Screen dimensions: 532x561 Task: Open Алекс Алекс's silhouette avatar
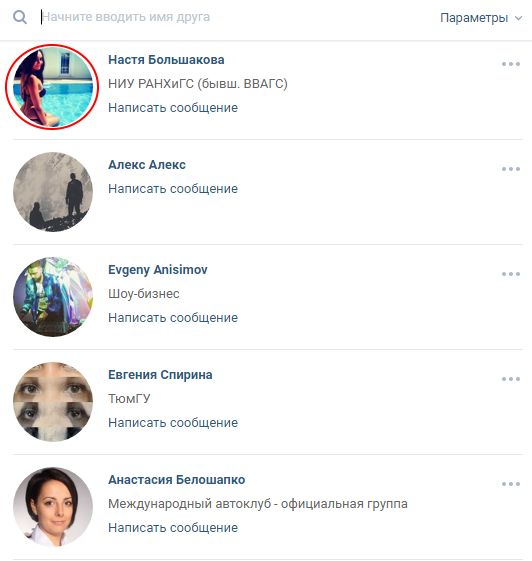53,192
